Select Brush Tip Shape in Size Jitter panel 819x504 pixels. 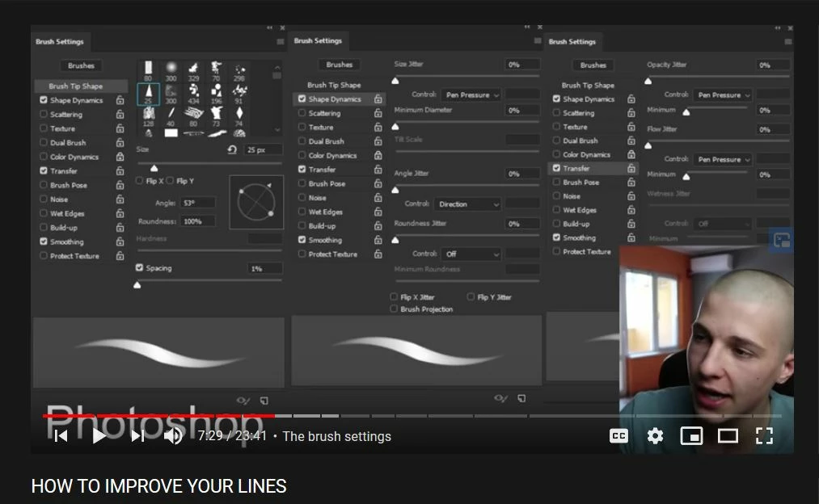point(334,85)
